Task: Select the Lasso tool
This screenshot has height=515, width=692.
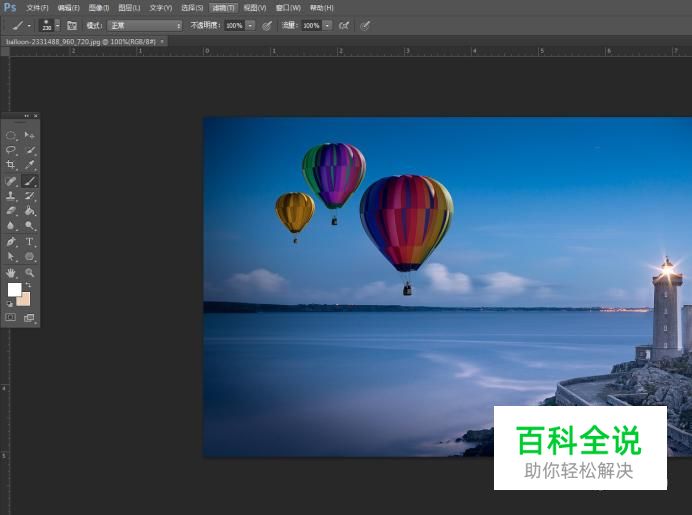Action: [x=11, y=150]
